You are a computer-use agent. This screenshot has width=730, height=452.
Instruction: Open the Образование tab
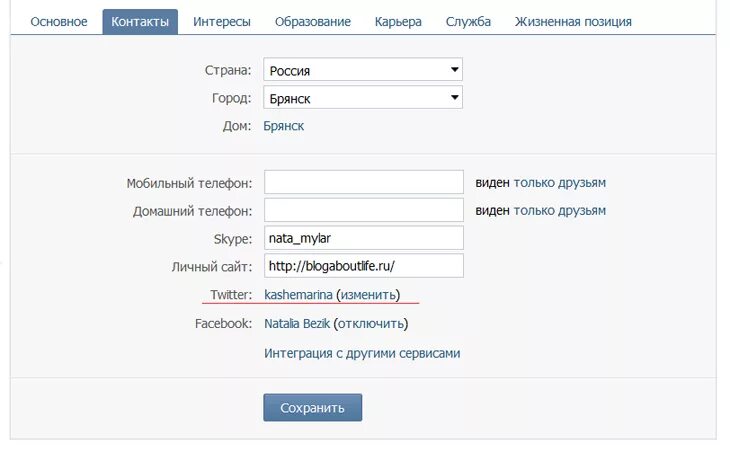(312, 22)
